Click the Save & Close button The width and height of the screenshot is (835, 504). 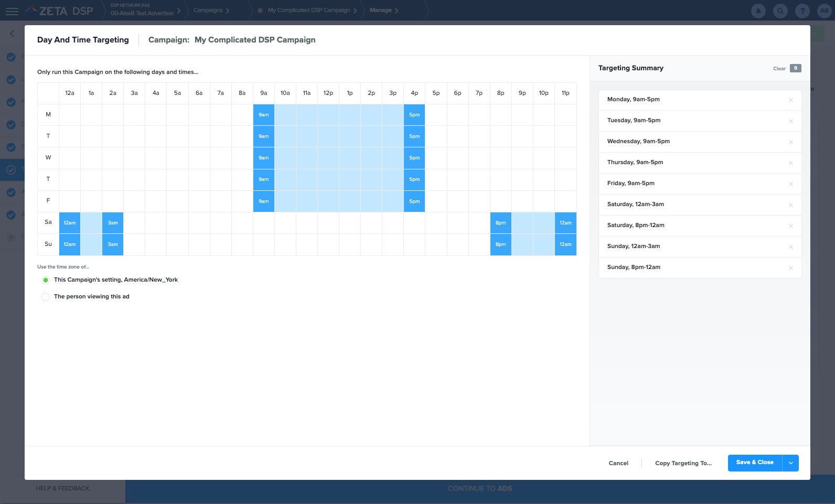point(754,463)
